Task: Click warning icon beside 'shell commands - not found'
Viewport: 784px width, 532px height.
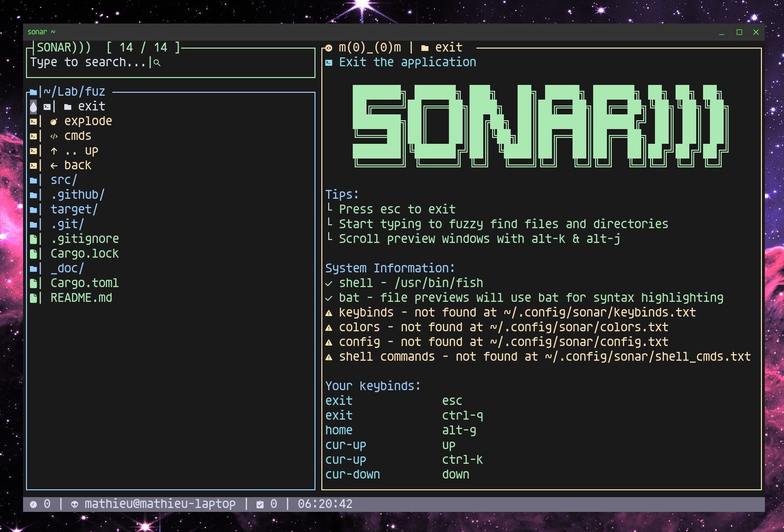Action: 329,357
